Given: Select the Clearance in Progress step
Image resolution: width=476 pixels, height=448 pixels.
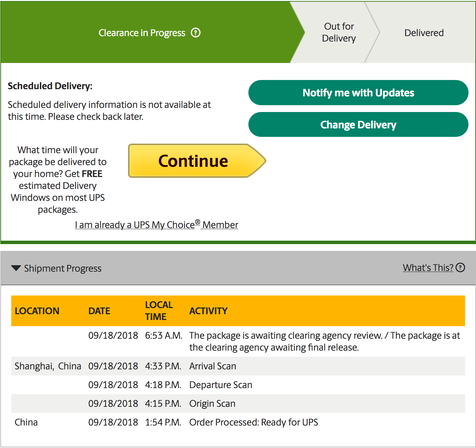Looking at the screenshot, I should click(152, 33).
